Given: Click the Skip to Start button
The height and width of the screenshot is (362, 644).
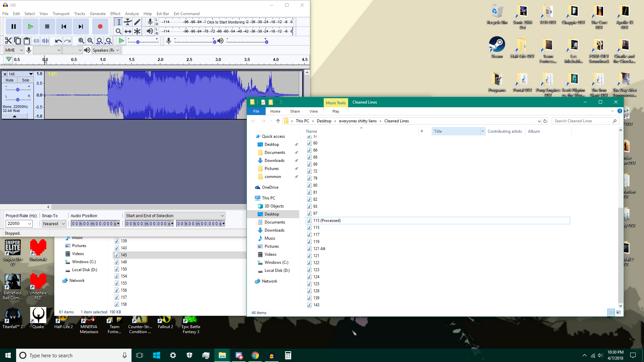Looking at the screenshot, I should pos(64,26).
